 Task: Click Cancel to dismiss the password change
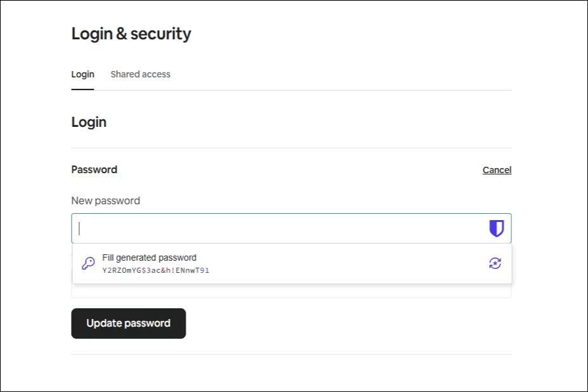click(x=496, y=169)
